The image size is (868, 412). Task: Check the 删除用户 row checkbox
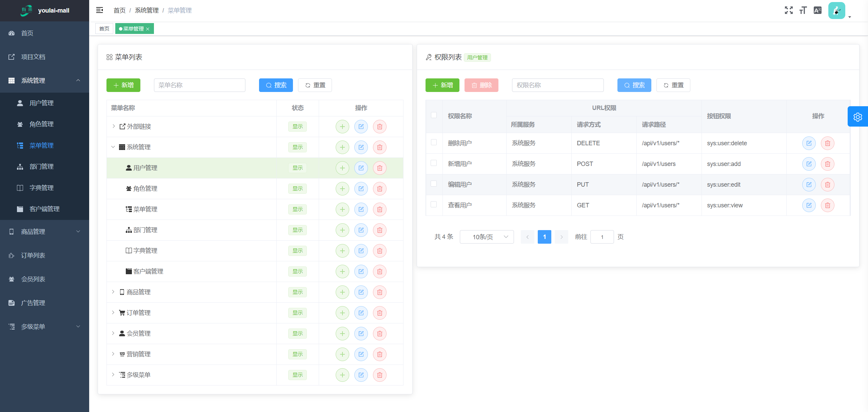434,143
